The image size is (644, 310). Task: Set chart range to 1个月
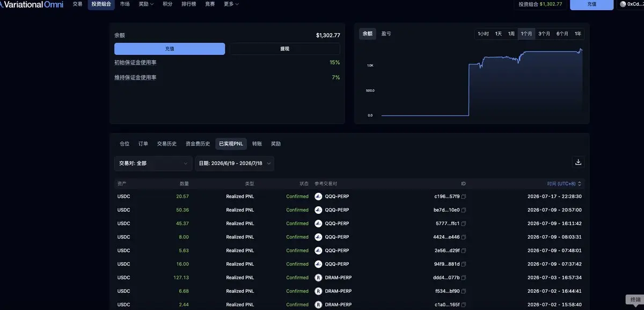click(x=527, y=34)
